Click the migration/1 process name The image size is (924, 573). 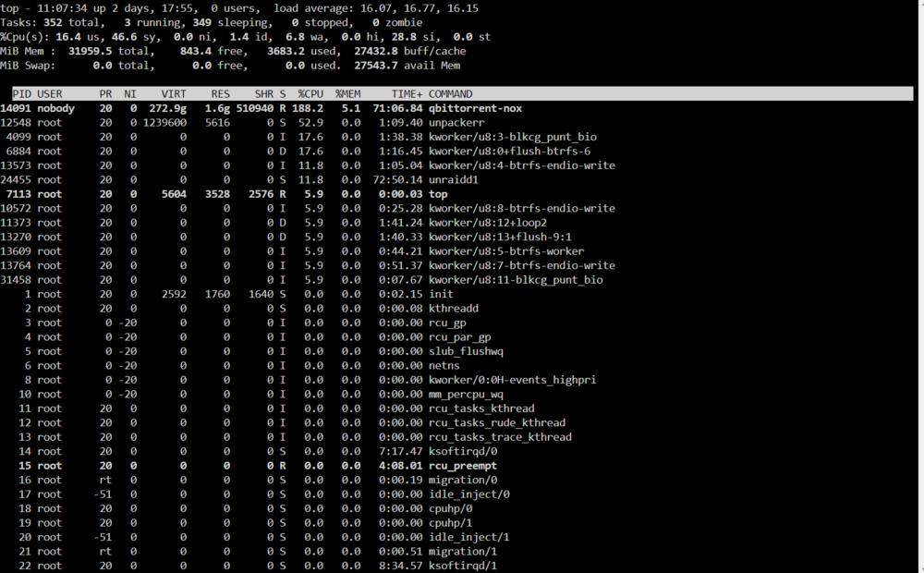(463, 552)
